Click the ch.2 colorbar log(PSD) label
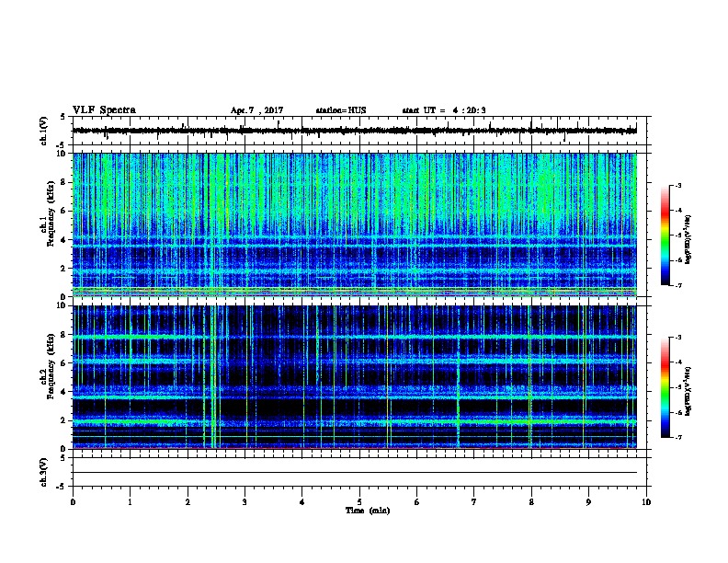Screen dimensions: 728x563 688,391
